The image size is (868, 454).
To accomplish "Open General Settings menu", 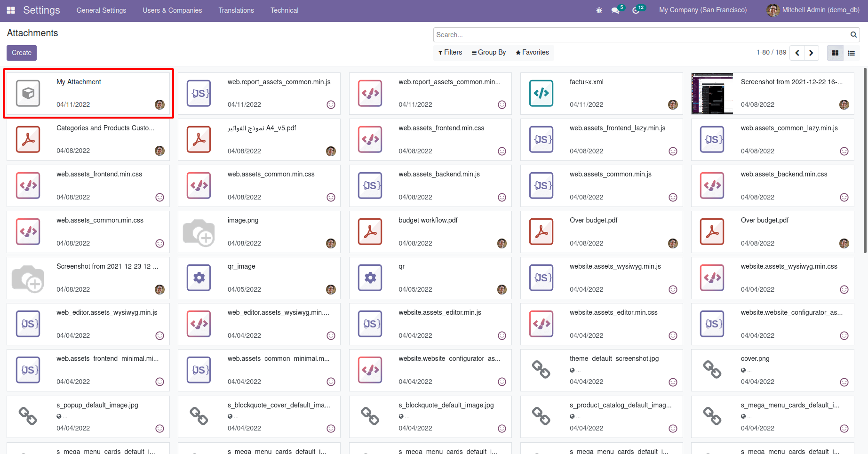I will pyautogui.click(x=101, y=10).
